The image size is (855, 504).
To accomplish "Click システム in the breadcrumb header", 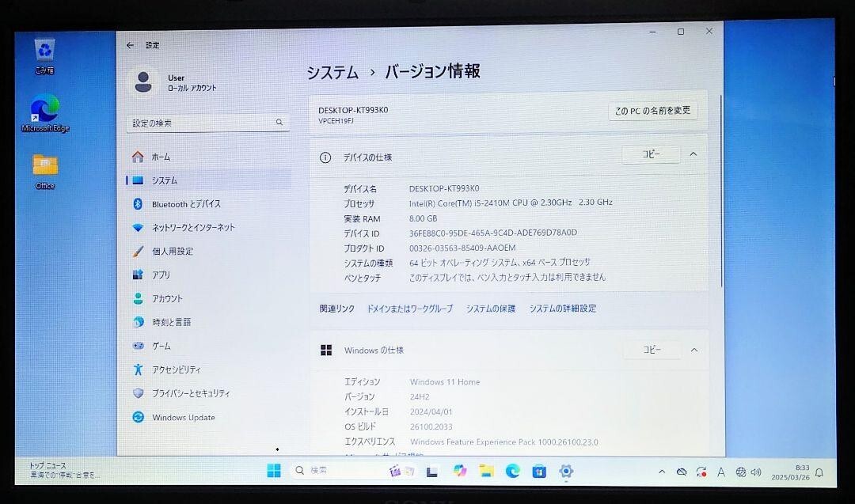I will [332, 73].
